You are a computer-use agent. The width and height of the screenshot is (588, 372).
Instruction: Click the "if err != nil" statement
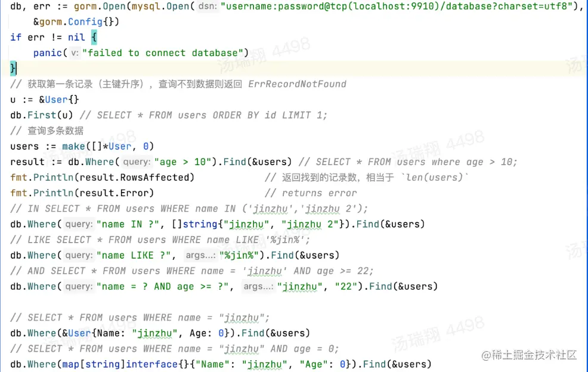(x=48, y=38)
